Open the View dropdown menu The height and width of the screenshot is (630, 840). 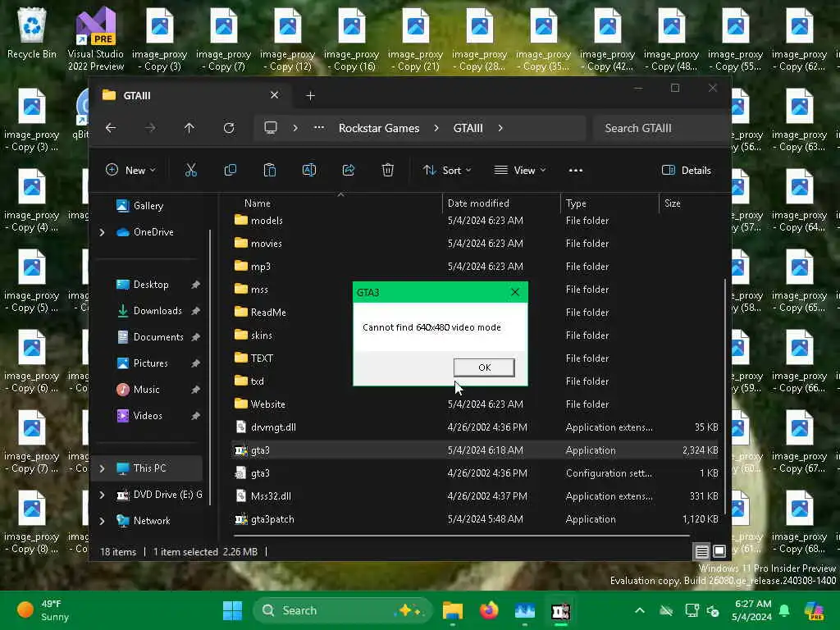[x=519, y=171]
